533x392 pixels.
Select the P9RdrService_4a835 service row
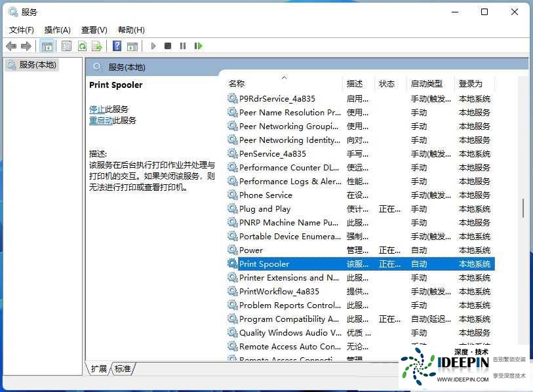coord(361,98)
